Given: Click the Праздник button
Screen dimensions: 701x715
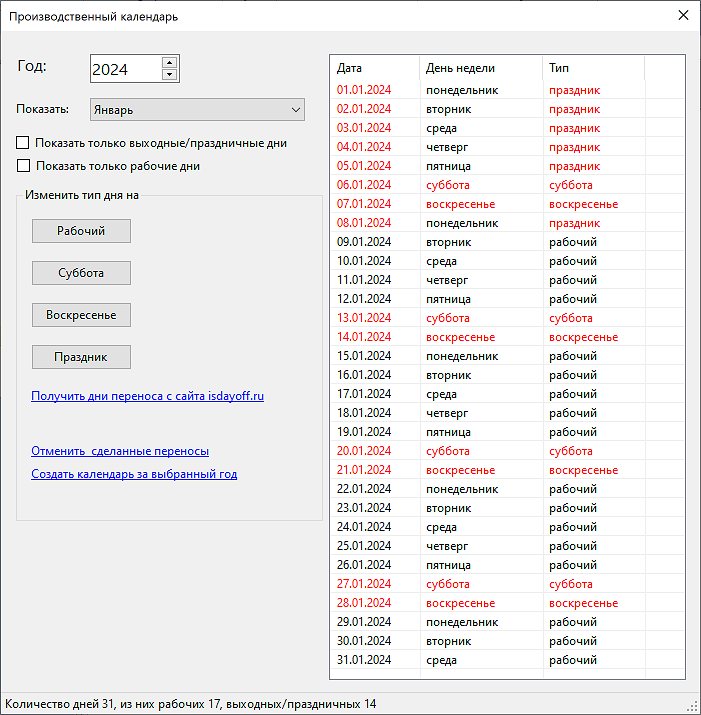Looking at the screenshot, I should [x=81, y=357].
